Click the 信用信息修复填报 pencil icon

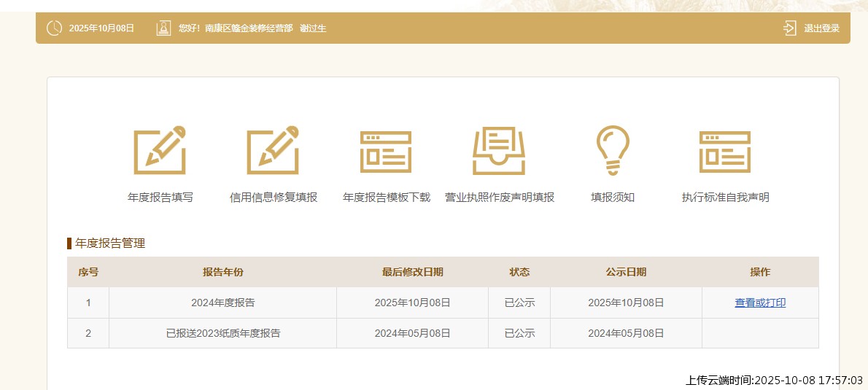[273, 150]
